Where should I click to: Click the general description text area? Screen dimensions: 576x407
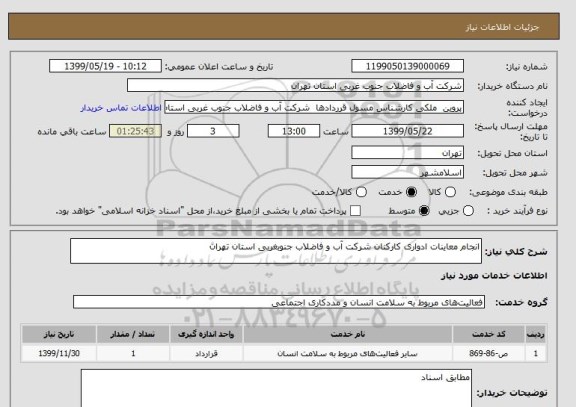point(276,251)
